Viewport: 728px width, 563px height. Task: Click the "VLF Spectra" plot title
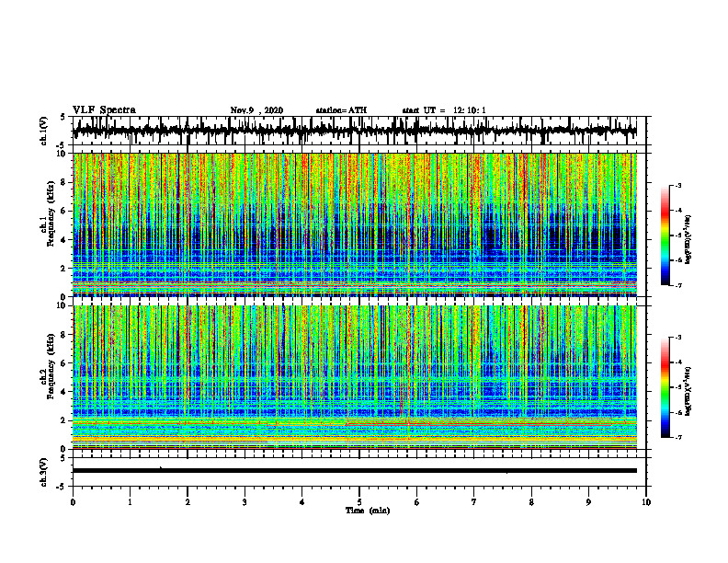[104, 110]
